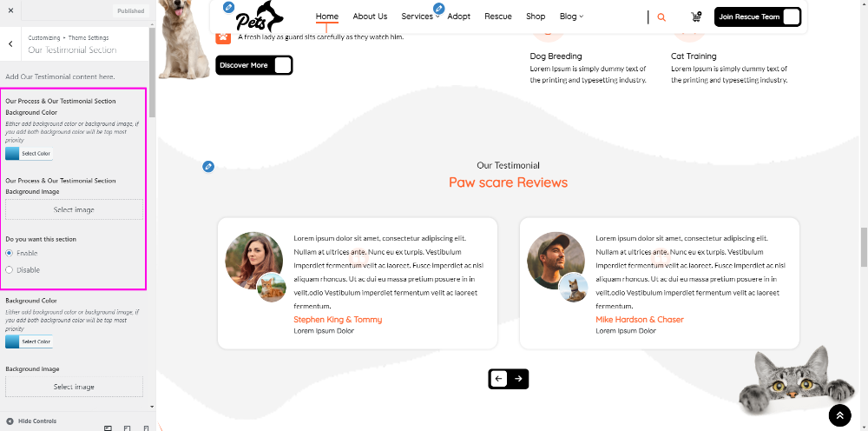Click the Join Rescue Team button
Image resolution: width=868 pixels, height=431 pixels.
tap(757, 17)
